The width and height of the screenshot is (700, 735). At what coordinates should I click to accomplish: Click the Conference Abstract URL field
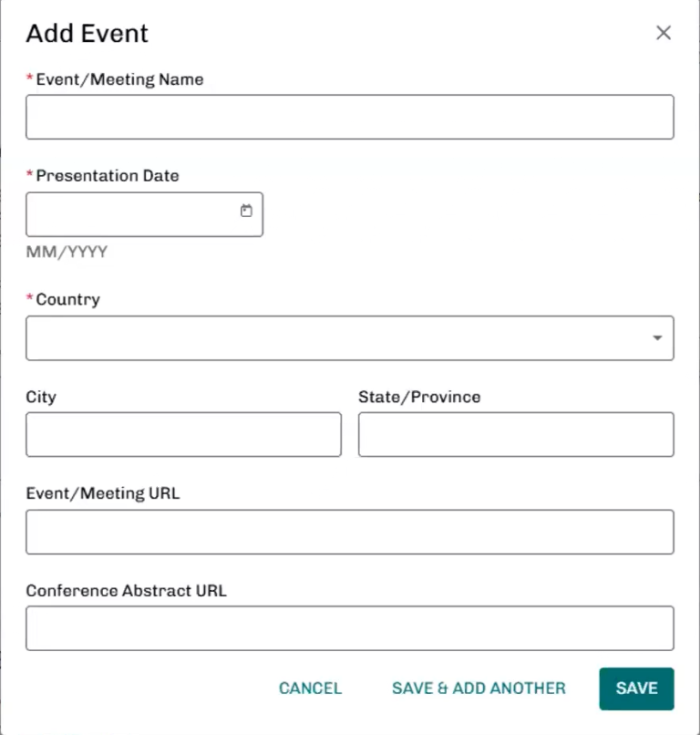[349, 629]
